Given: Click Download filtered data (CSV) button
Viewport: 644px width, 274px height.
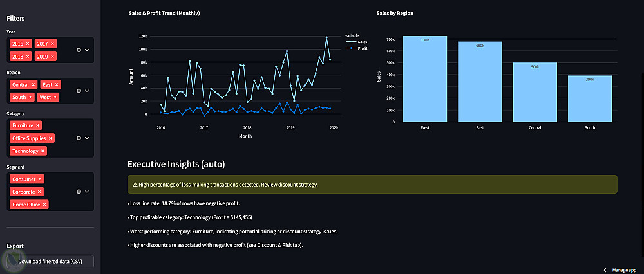Looking at the screenshot, I should pyautogui.click(x=51, y=261).
